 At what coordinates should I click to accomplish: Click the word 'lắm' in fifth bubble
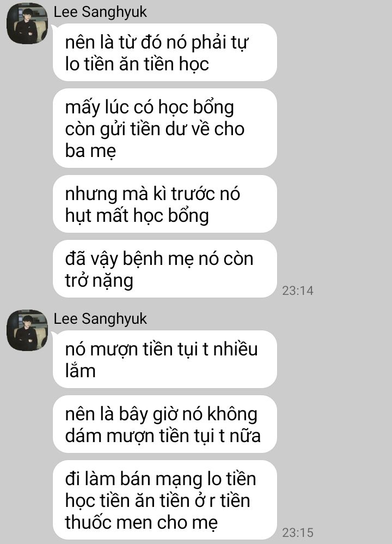(x=81, y=371)
